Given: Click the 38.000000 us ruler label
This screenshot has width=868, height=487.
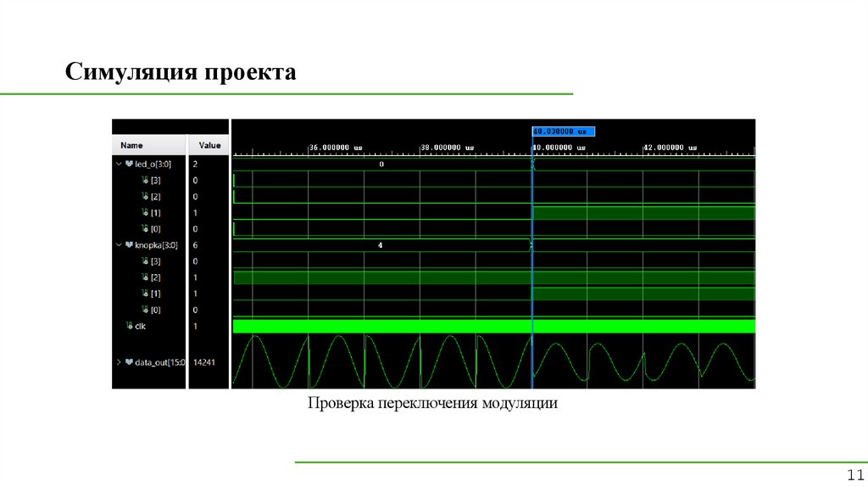Looking at the screenshot, I should click(x=448, y=148).
